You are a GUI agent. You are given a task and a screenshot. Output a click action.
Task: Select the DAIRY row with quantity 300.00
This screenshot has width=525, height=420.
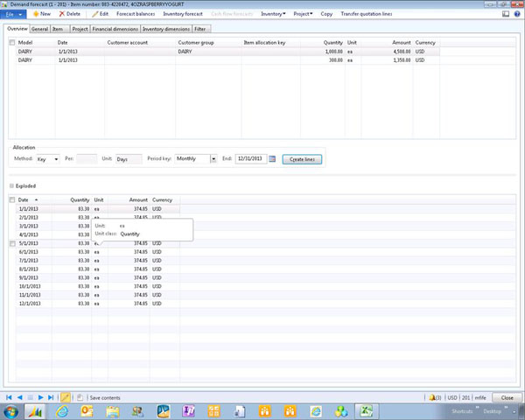[x=227, y=60]
